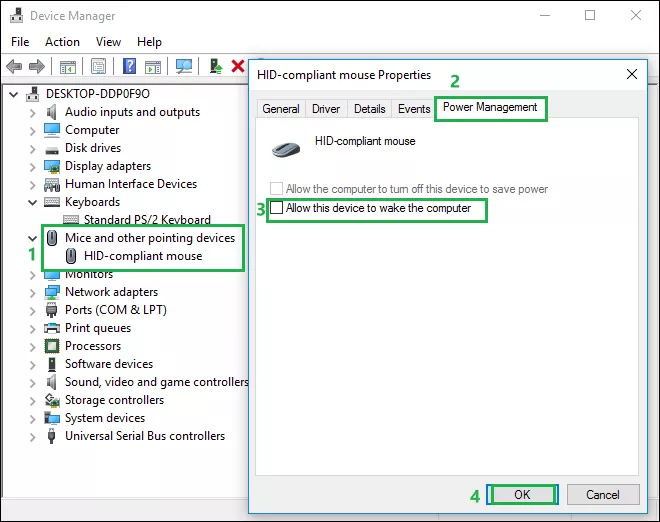The height and width of the screenshot is (522, 660).
Task: Expand Sound, video and game controllers arrow
Action: 32,383
